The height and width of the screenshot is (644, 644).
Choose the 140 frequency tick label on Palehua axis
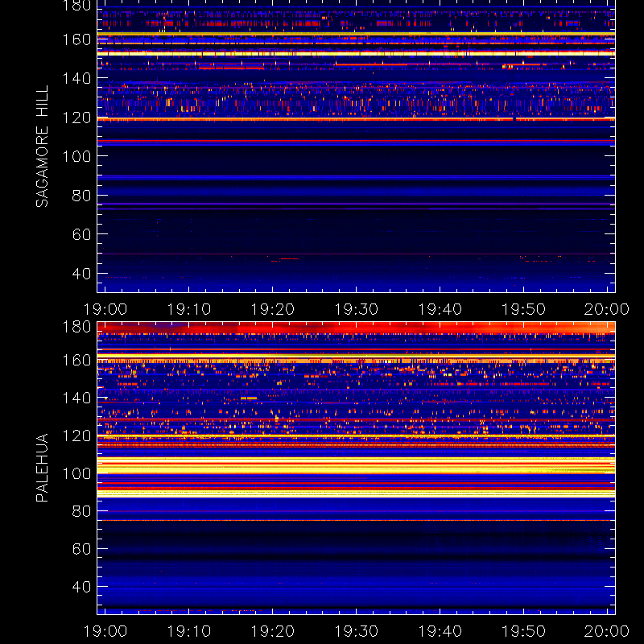click(x=76, y=398)
